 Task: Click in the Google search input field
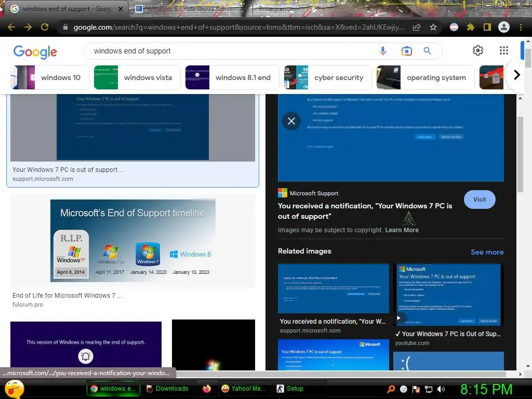[231, 51]
